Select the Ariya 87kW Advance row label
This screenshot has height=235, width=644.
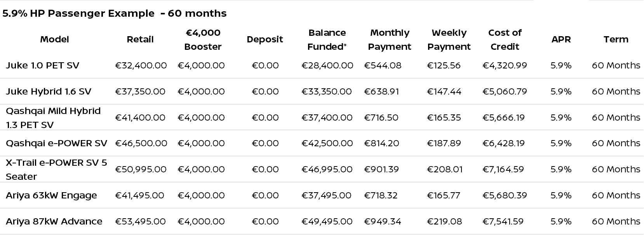coord(54,221)
